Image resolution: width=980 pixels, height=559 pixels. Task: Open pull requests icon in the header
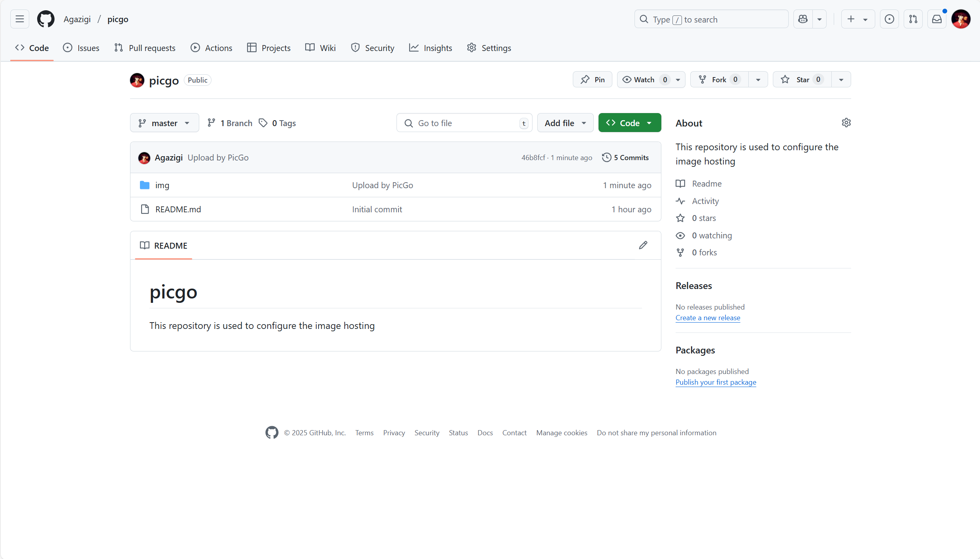pos(913,19)
